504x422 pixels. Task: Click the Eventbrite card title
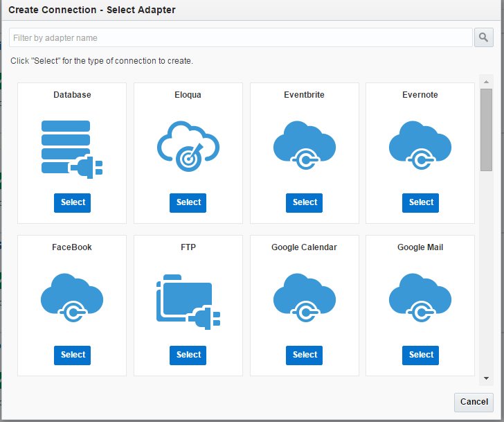(x=304, y=94)
